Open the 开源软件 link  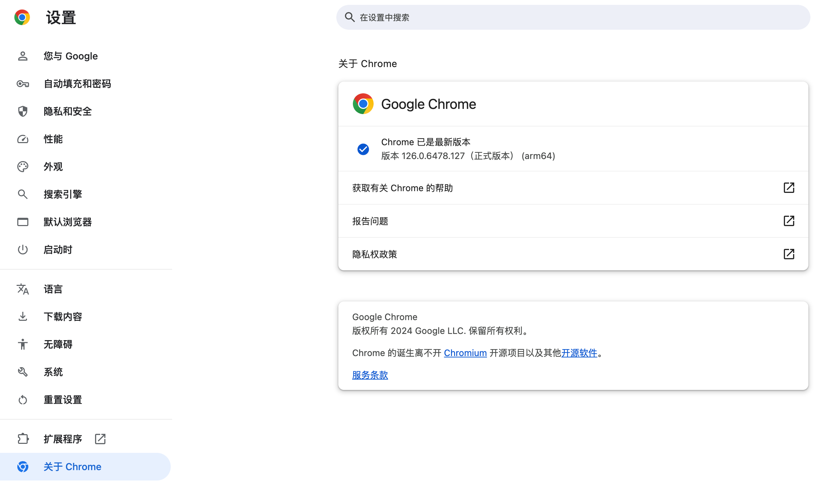click(579, 353)
